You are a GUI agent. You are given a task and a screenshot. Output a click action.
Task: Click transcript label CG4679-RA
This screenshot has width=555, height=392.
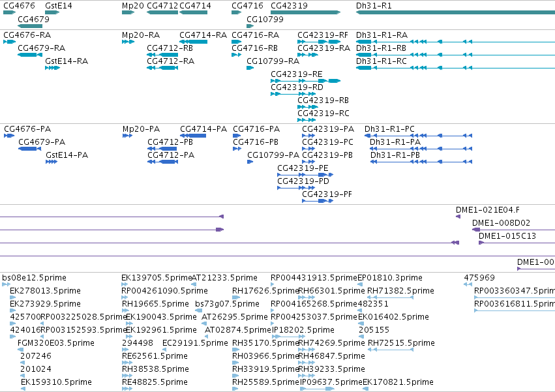coord(41,48)
